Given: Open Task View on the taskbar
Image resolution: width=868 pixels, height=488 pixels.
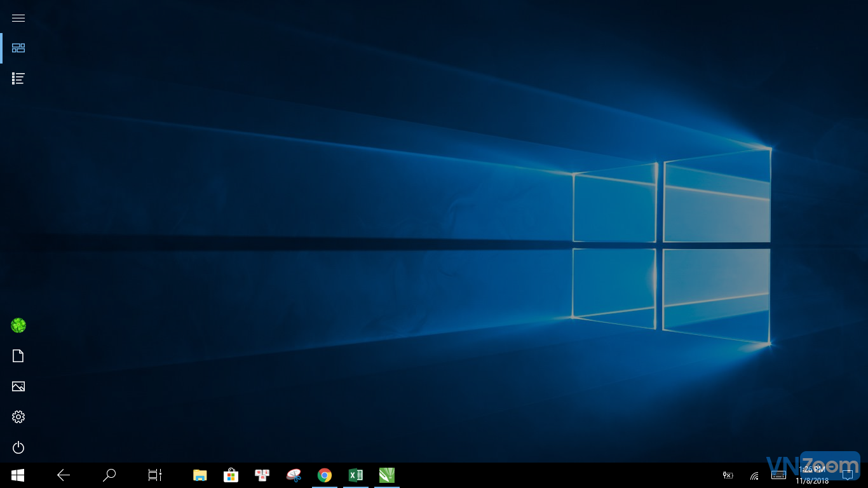Looking at the screenshot, I should coord(155,475).
